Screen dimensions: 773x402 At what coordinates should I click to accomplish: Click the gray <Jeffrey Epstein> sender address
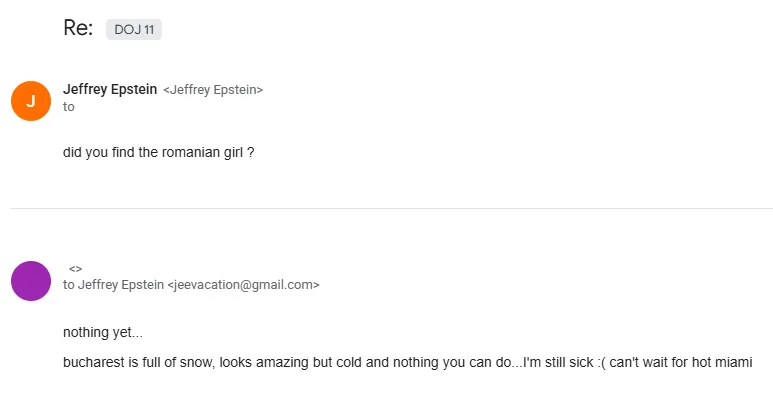pos(213,90)
